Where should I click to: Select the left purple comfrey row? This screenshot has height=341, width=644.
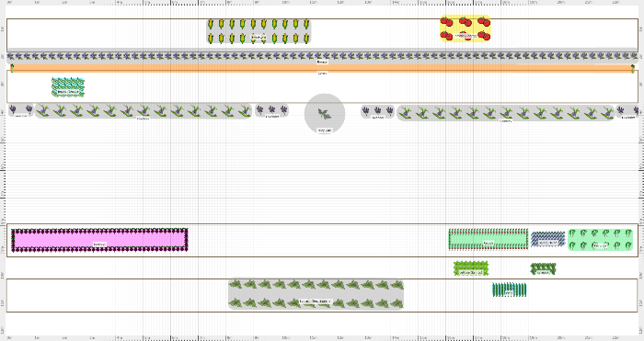(x=143, y=111)
